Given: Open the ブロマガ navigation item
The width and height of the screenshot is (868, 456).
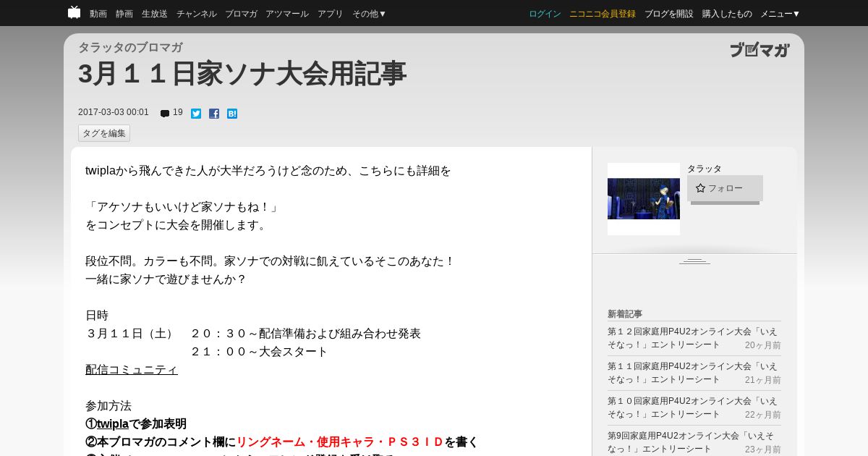Looking at the screenshot, I should point(241,14).
